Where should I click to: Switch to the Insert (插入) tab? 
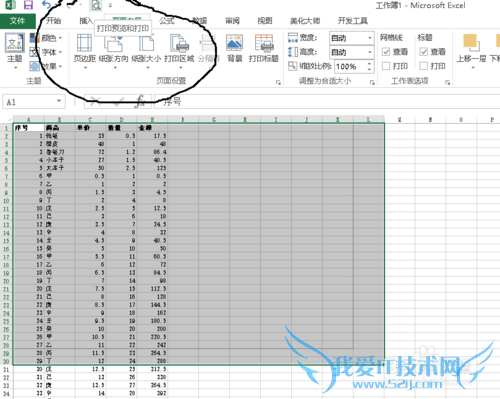(86, 21)
